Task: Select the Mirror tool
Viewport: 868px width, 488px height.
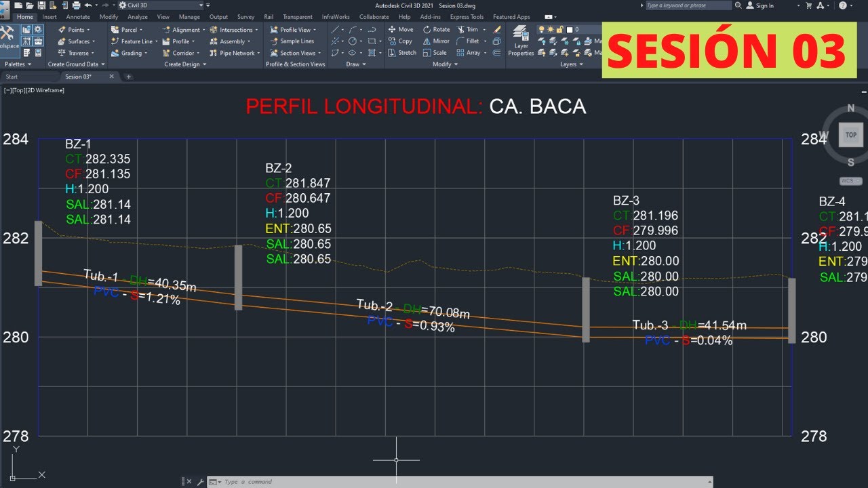Action: pos(435,41)
